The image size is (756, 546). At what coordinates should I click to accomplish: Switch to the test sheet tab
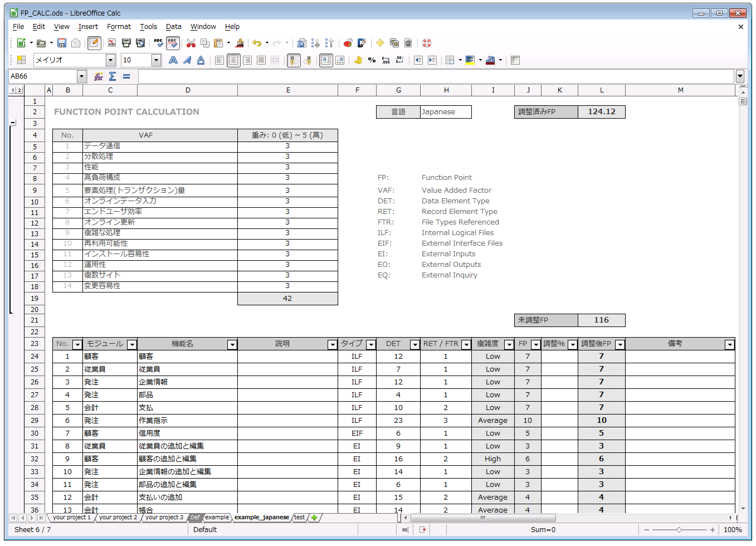(x=299, y=517)
